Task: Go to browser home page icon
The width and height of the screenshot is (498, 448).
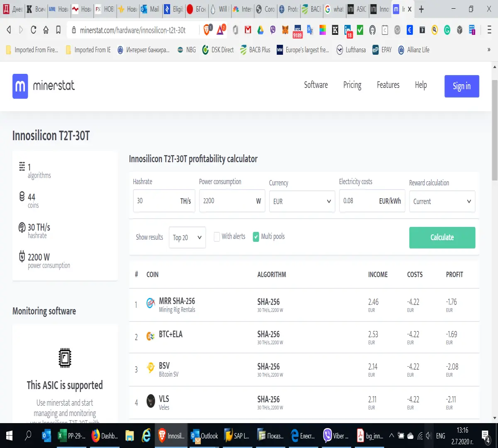Action: pos(46,30)
